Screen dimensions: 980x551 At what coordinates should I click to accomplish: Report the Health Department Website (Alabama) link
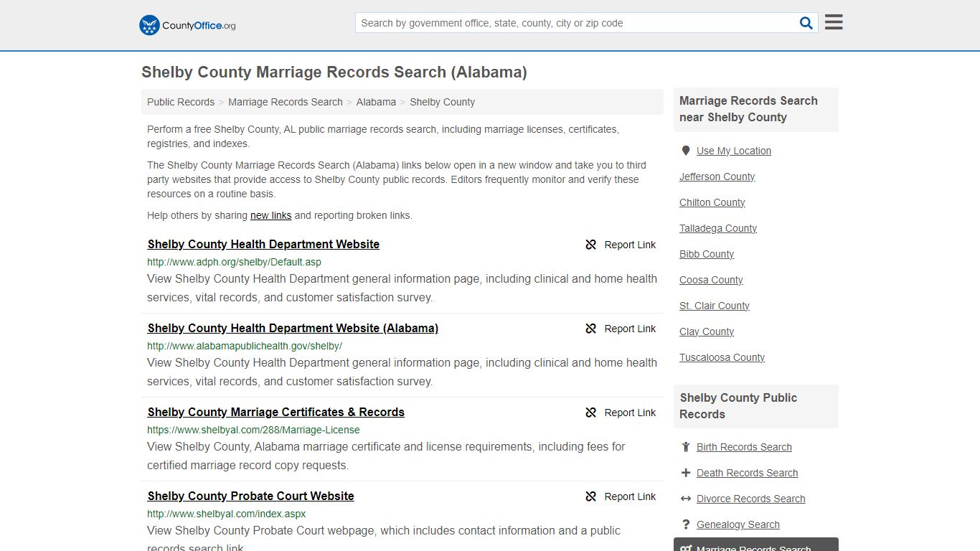pyautogui.click(x=630, y=329)
